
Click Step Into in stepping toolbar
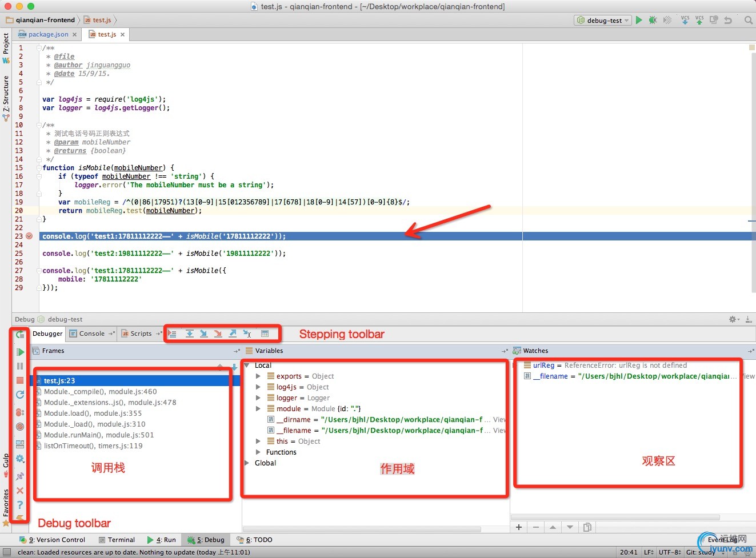pos(203,334)
